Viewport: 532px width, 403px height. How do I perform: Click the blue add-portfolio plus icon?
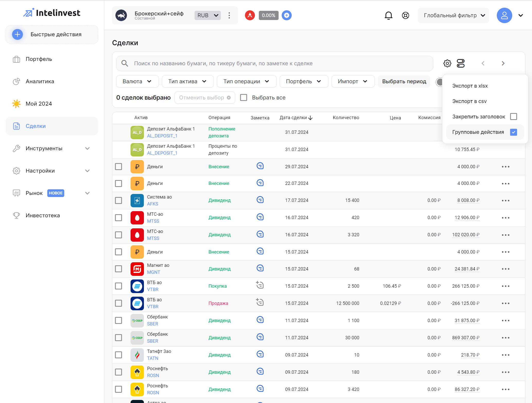[x=287, y=15]
